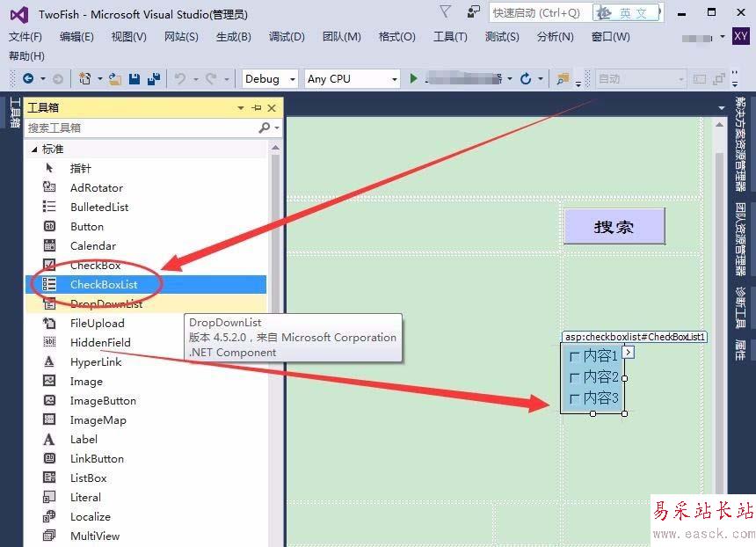756x547 pixels.
Task: Choose the ImageButton control icon
Action: click(49, 400)
